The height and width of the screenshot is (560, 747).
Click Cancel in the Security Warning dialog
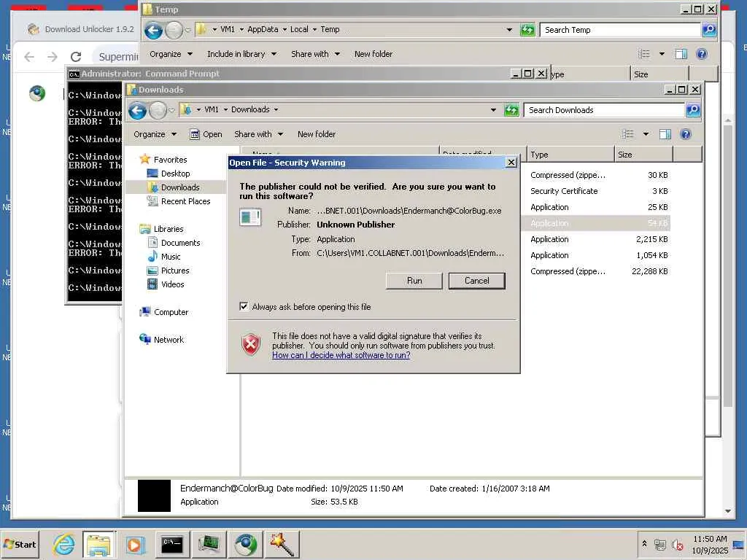tap(476, 281)
